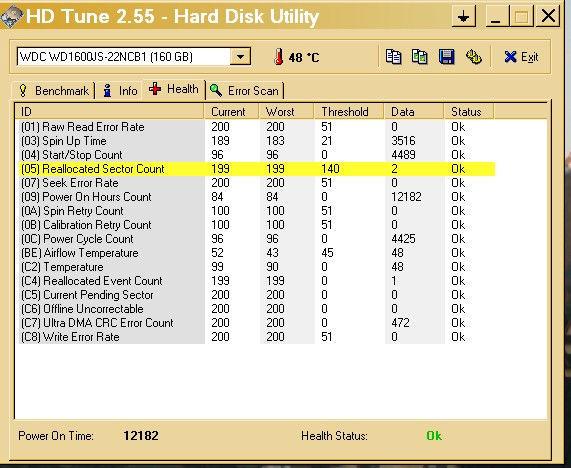Click the Current column header
The image size is (571, 468).
[x=231, y=112]
